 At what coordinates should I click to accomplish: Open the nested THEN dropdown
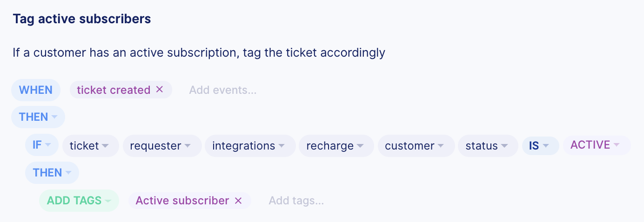click(52, 173)
